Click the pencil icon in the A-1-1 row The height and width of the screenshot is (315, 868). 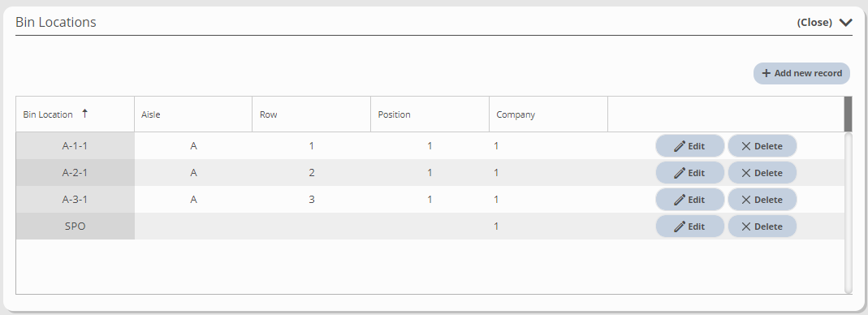pos(680,146)
